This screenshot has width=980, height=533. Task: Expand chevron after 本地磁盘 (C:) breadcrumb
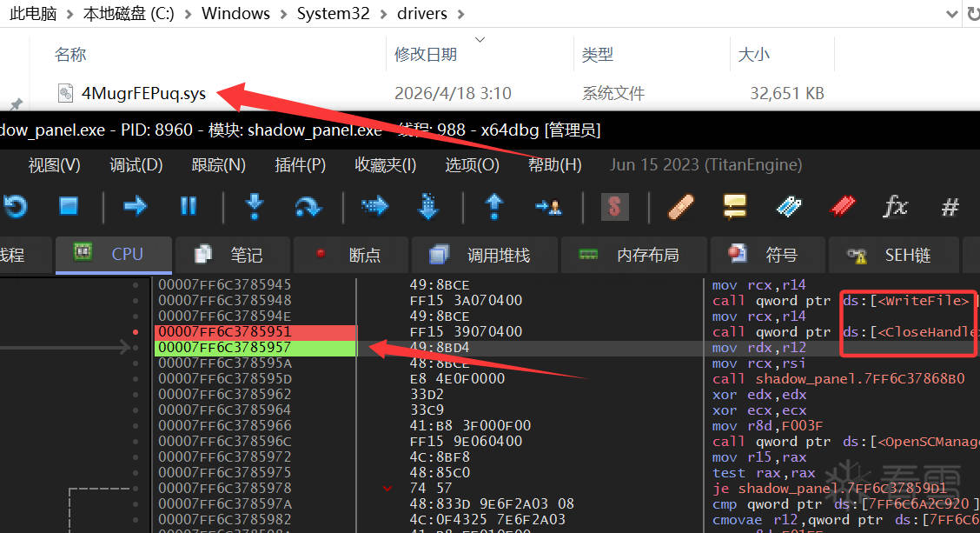[189, 14]
